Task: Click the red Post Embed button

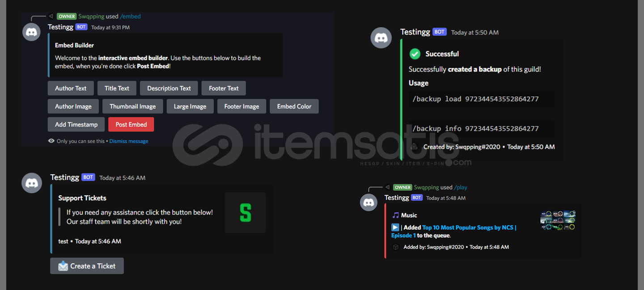Action: click(131, 124)
